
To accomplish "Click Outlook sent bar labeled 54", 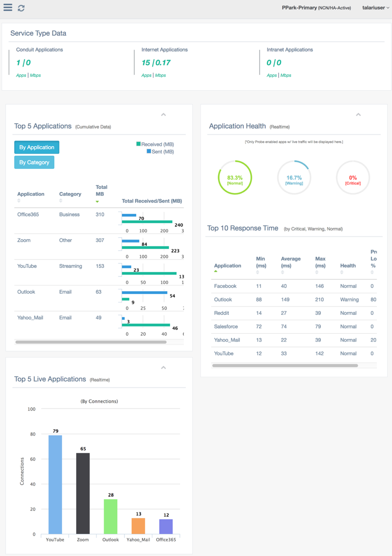I will pos(144,293).
